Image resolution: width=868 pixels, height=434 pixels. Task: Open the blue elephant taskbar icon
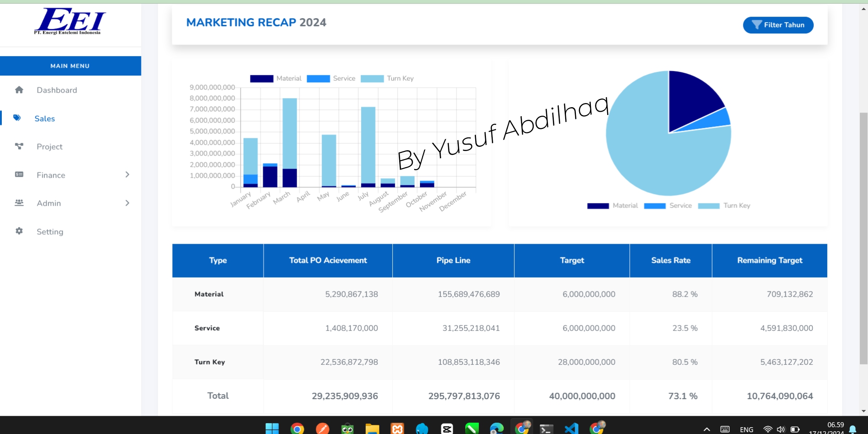coord(422,428)
